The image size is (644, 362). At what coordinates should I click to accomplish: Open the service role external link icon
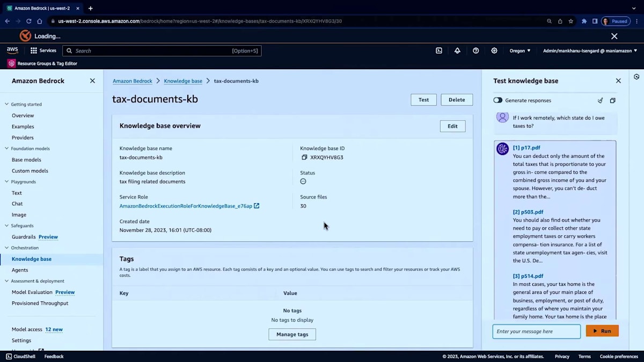[x=257, y=206]
